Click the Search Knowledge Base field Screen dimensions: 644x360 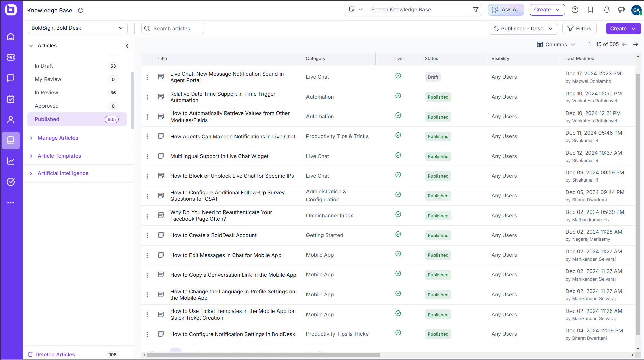[x=418, y=10]
